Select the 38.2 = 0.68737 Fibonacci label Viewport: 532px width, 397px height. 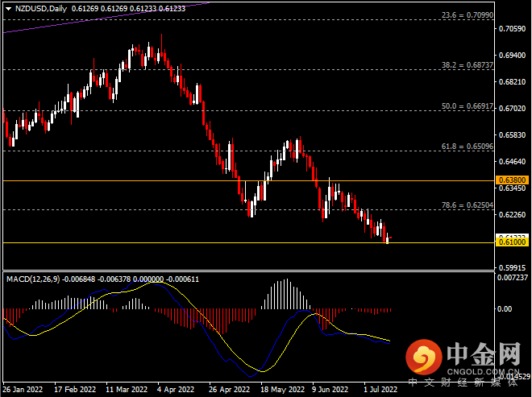[x=468, y=64]
